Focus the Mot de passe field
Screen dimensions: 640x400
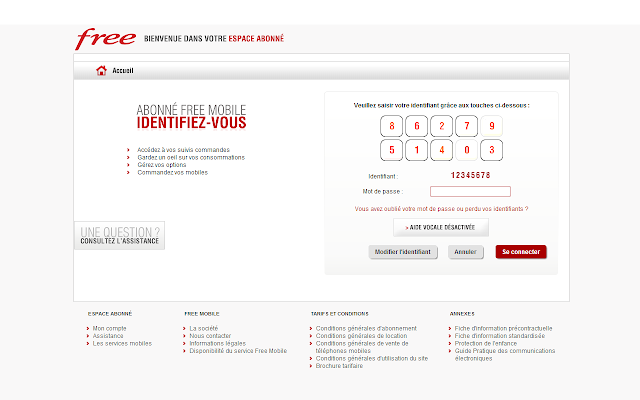point(470,191)
